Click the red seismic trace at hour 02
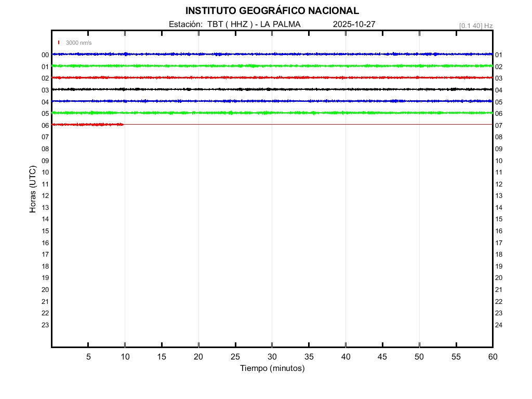The width and height of the screenshot is (532, 399). point(272,77)
